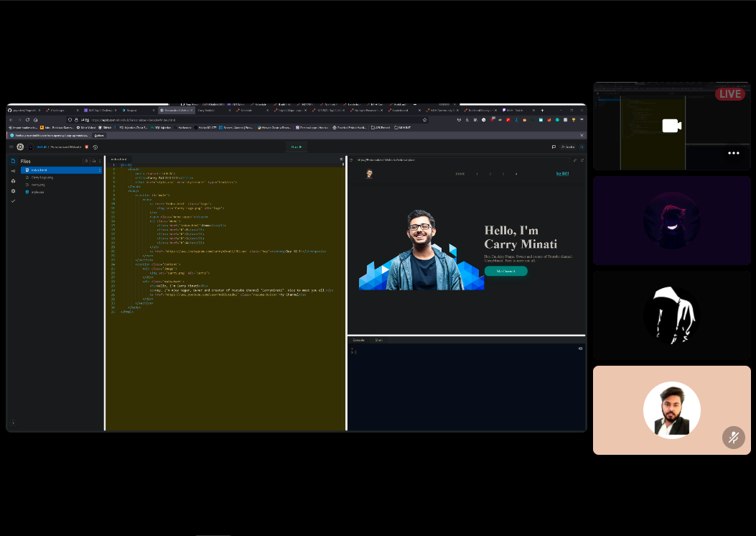Select the hooded figure participant tile
Viewport: 756px width, 536px height.
coord(671,315)
